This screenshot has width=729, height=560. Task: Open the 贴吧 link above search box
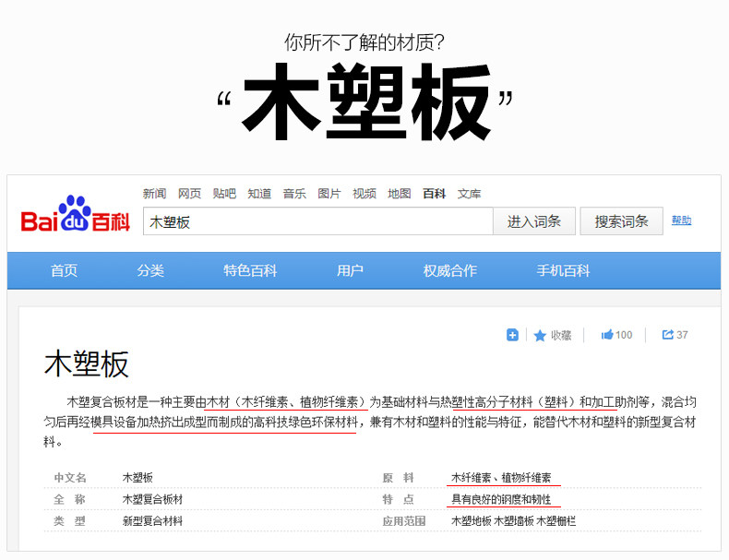pyautogui.click(x=224, y=194)
